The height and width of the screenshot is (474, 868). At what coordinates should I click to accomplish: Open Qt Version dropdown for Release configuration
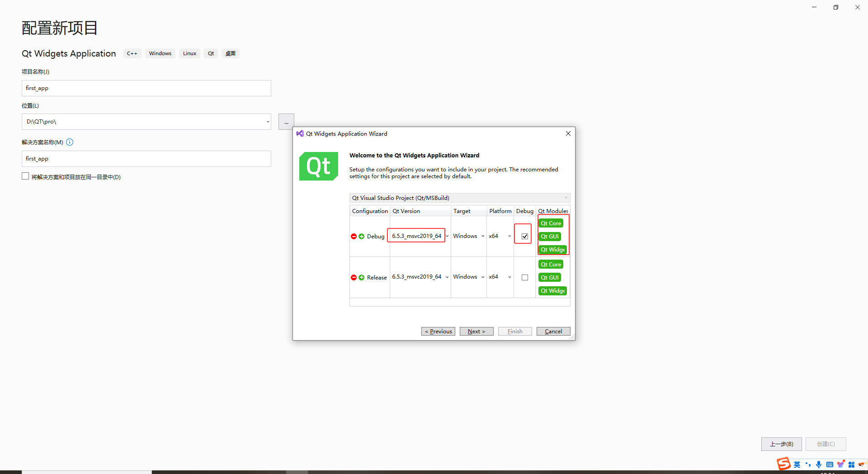(447, 277)
